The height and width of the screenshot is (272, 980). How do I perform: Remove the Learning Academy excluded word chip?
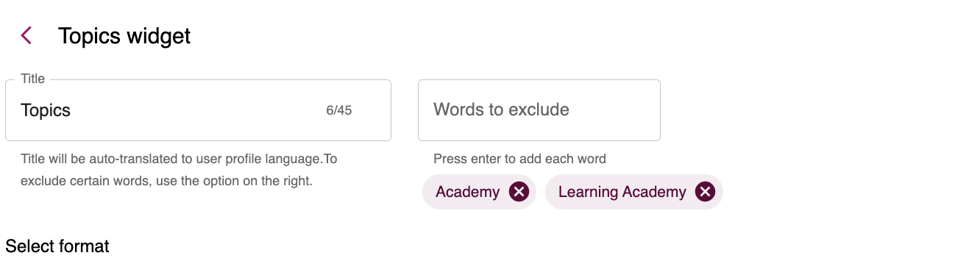tap(705, 192)
